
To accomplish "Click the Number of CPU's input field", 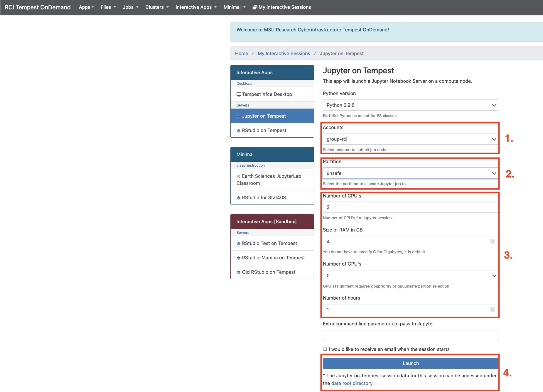I will pos(411,207).
